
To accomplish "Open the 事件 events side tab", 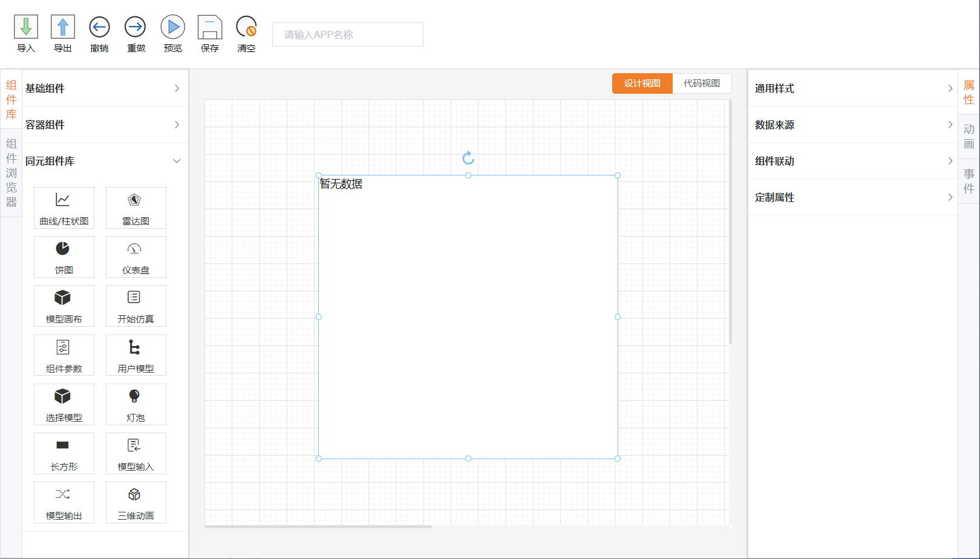I will pyautogui.click(x=969, y=181).
